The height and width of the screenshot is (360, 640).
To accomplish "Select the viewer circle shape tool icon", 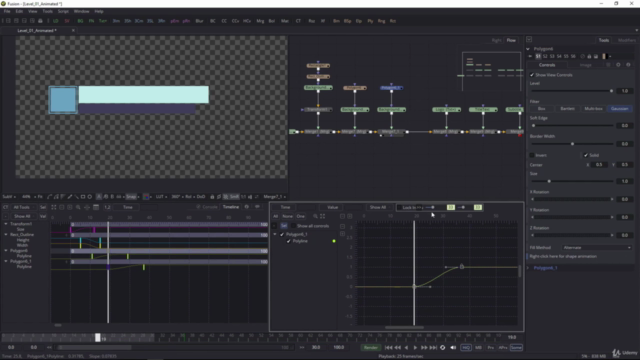I will [89, 197].
